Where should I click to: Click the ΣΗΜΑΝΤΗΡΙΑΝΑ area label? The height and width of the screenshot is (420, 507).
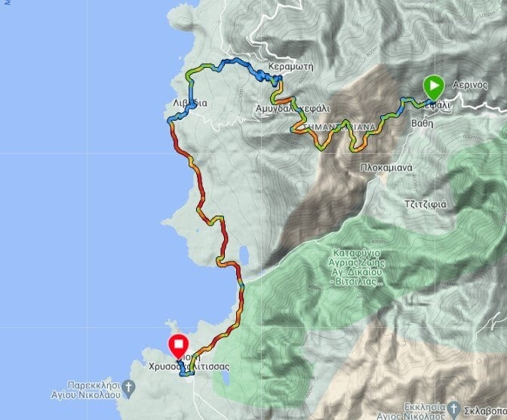click(336, 127)
